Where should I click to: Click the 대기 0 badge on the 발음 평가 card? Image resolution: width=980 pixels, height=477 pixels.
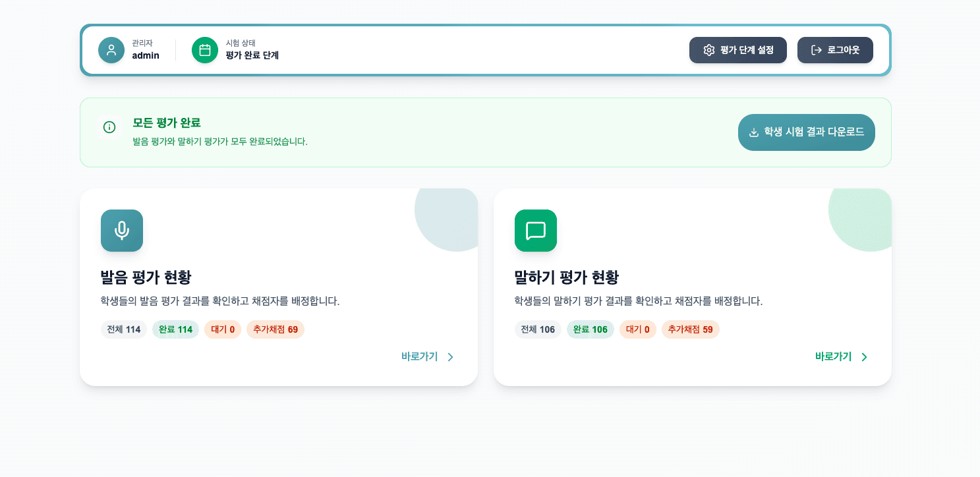coord(223,329)
